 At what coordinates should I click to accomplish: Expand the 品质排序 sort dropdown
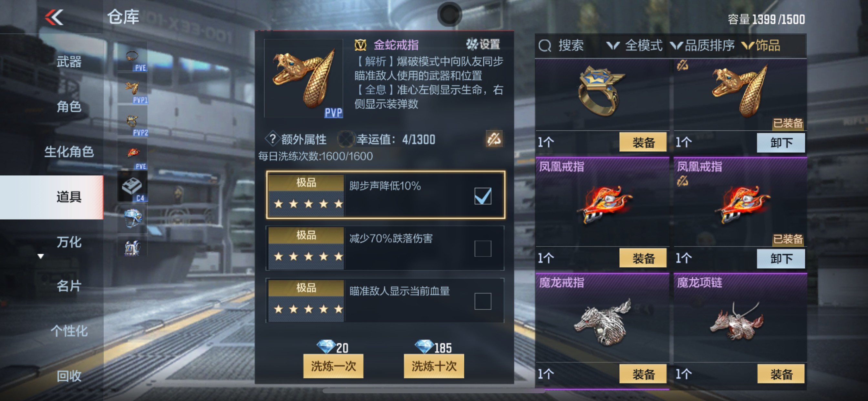[702, 46]
